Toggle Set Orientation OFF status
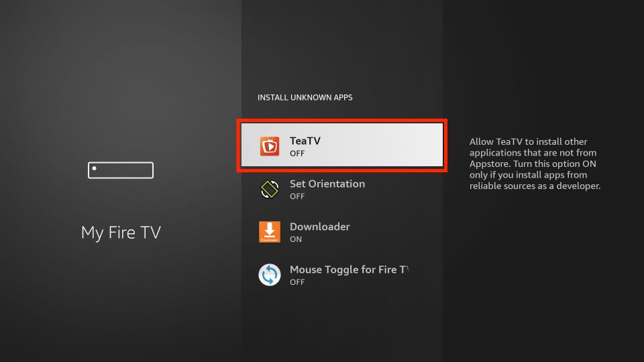The width and height of the screenshot is (644, 362). (x=297, y=196)
